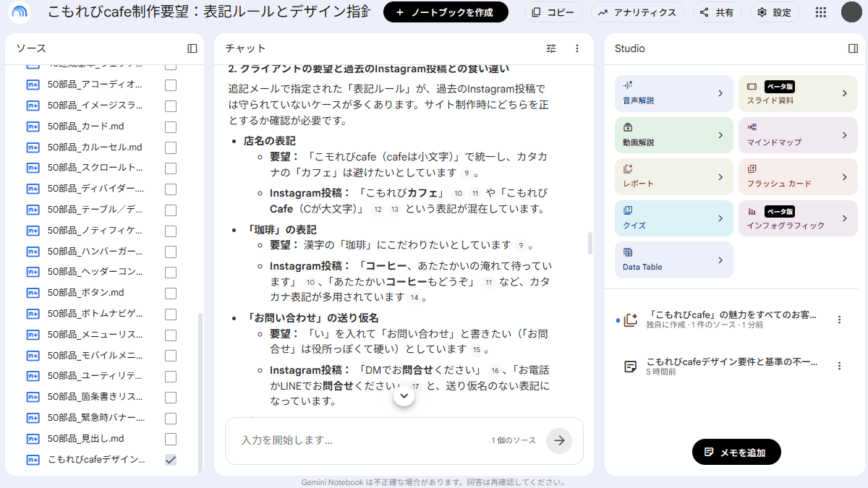
Task: Click the markdown icon of 50部品_カード.md
Action: click(33, 127)
